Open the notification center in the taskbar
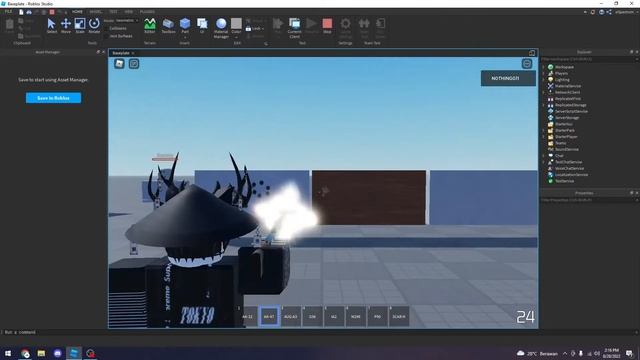Viewport: 640px width, 360px height. (x=629, y=353)
